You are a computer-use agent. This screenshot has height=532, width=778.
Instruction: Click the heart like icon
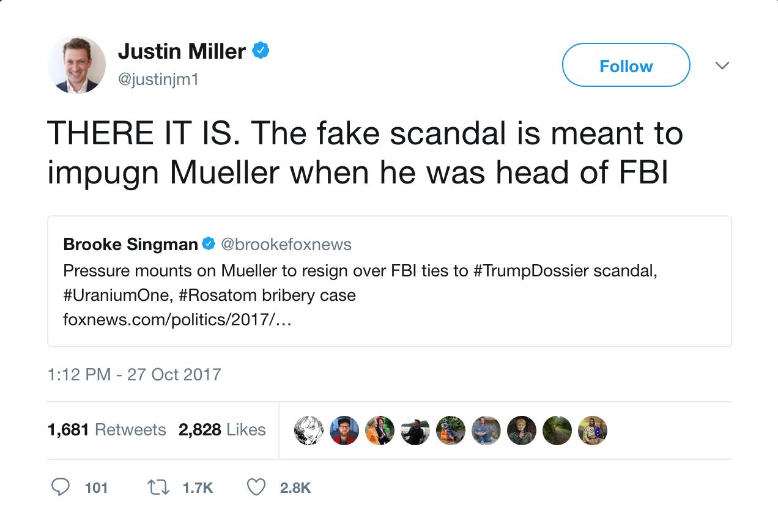pyautogui.click(x=256, y=487)
